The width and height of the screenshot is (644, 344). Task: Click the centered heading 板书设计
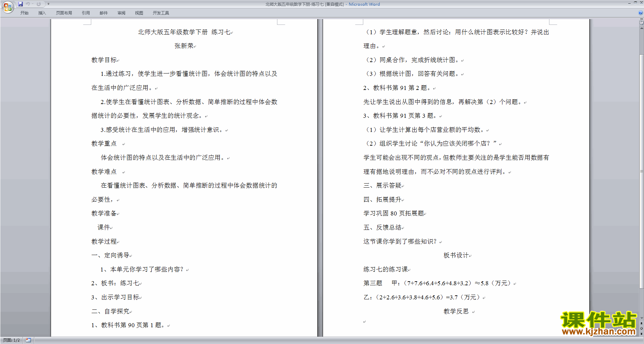point(456,255)
